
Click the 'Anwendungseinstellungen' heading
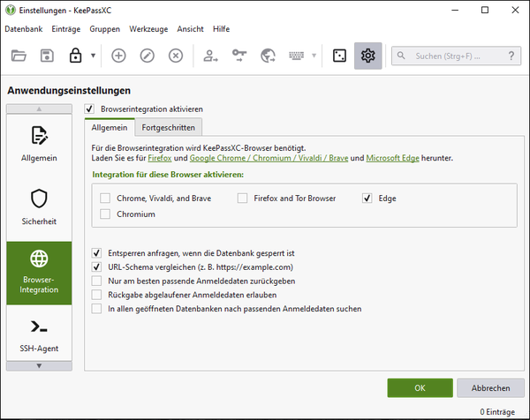[69, 91]
